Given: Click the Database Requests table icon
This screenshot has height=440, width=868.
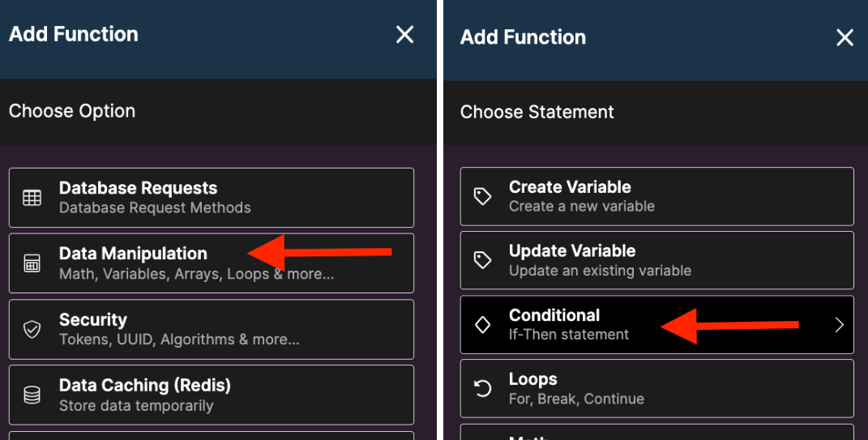Looking at the screenshot, I should pyautogui.click(x=32, y=198).
